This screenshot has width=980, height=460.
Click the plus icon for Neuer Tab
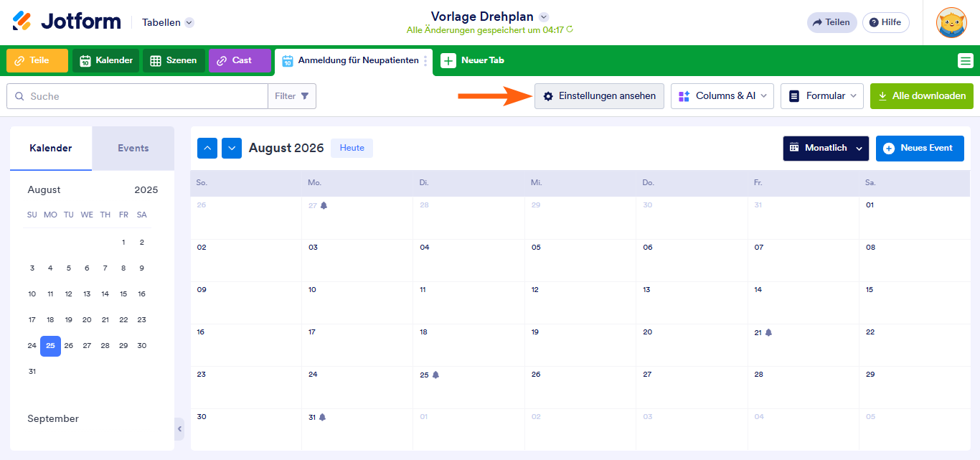click(x=448, y=61)
